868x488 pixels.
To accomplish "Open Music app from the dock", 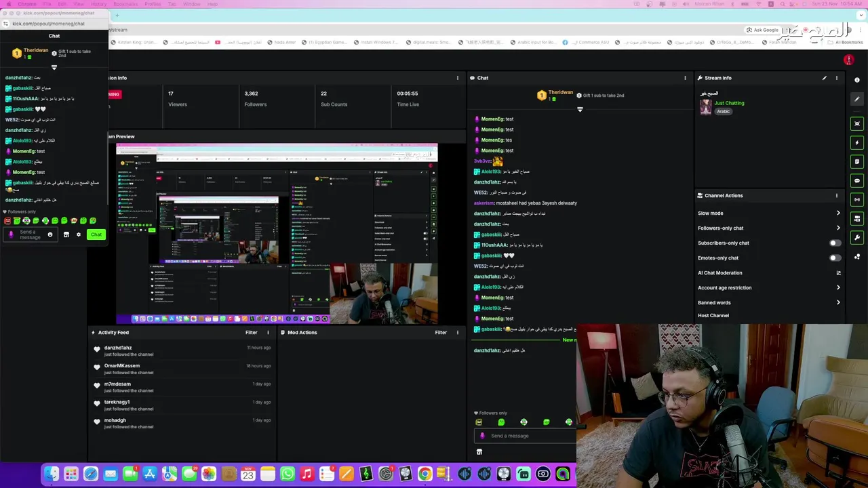I will click(307, 474).
